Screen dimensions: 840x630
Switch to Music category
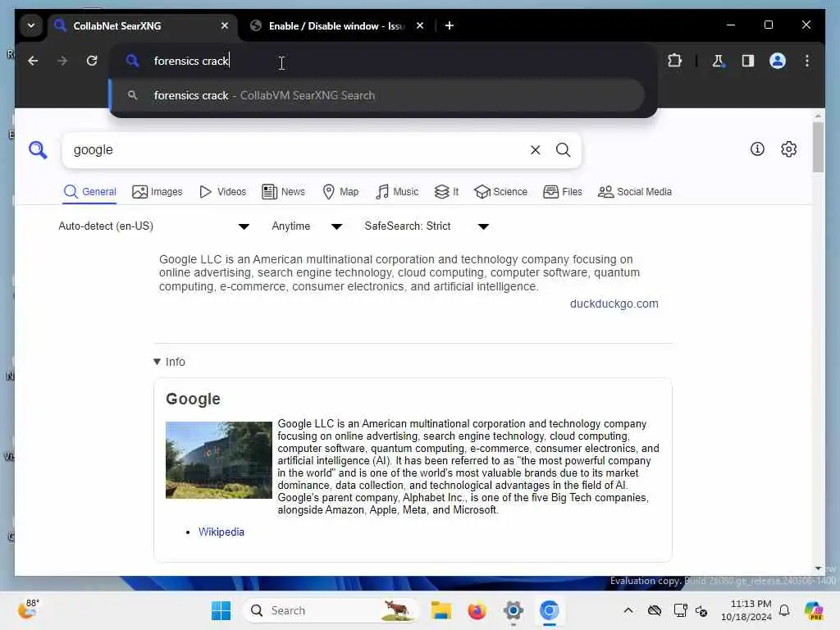click(x=398, y=192)
